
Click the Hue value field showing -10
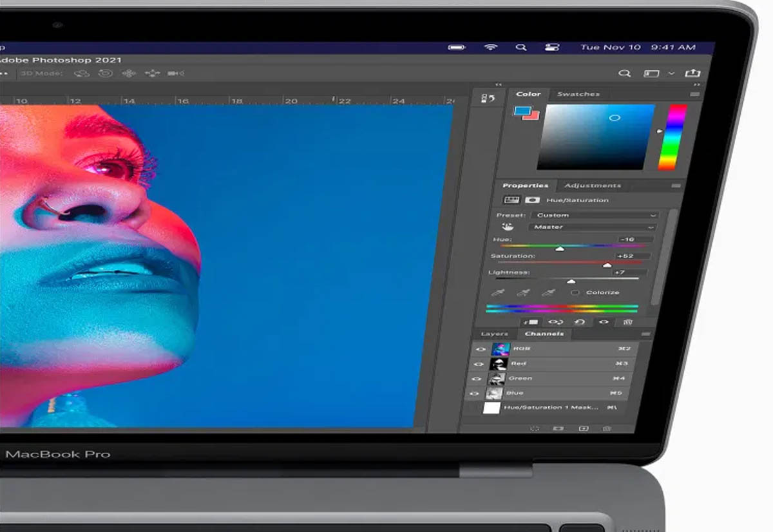[635, 240]
